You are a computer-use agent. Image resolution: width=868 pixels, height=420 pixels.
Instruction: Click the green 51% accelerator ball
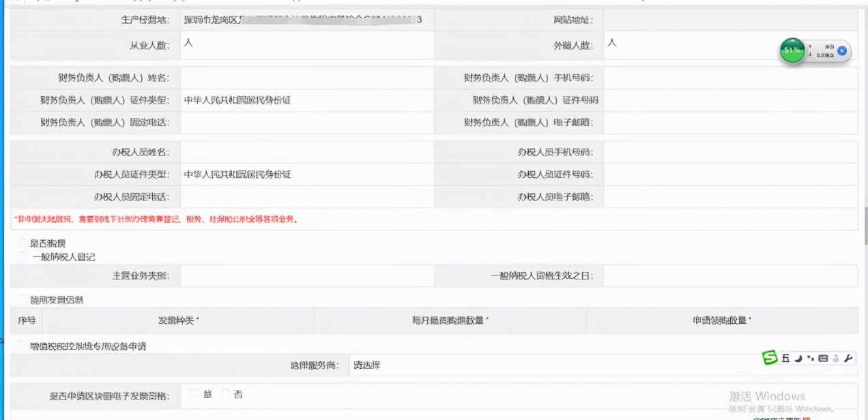793,50
